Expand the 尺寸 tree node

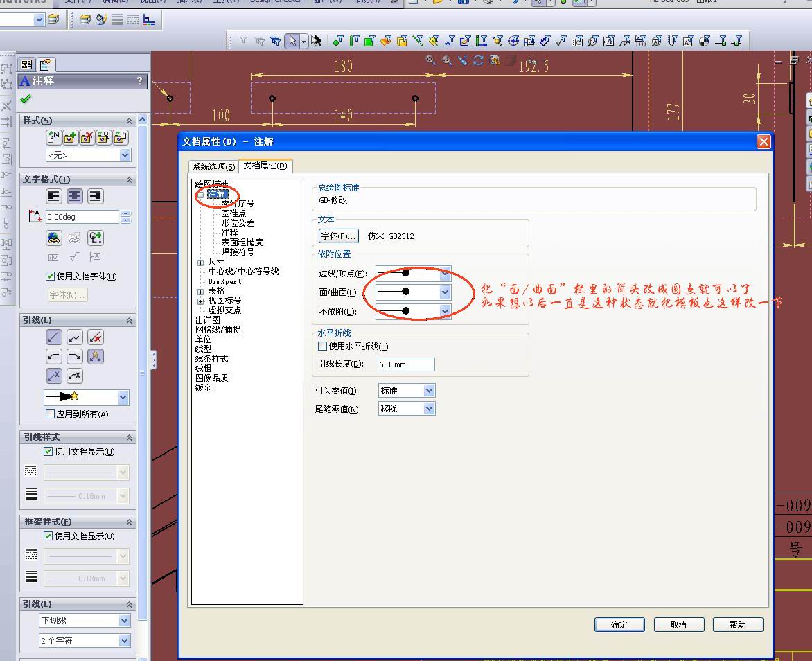click(x=200, y=263)
